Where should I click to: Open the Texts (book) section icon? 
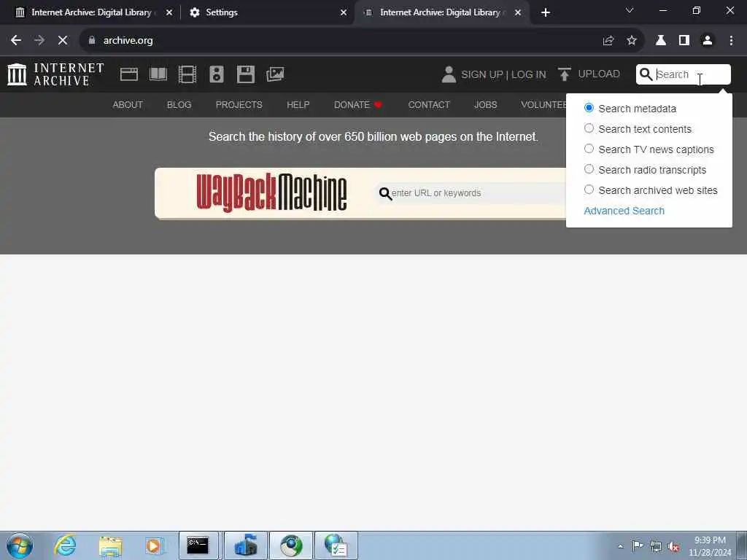(x=158, y=74)
